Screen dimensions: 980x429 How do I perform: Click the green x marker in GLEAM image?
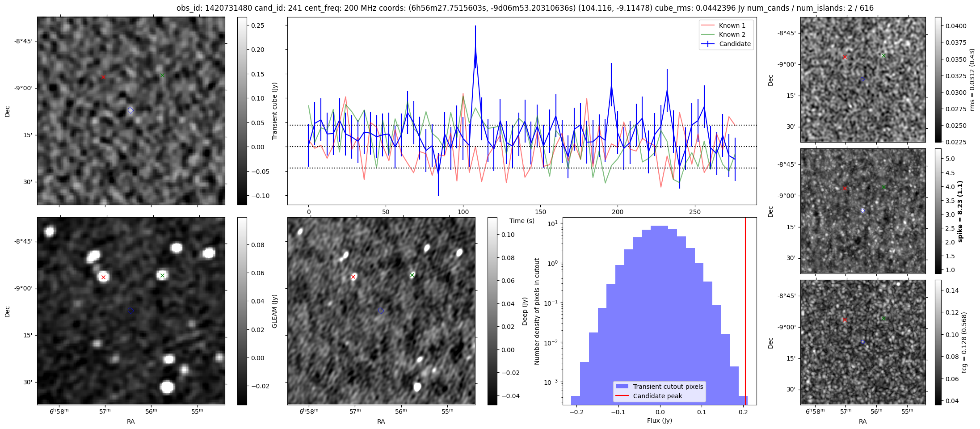(162, 275)
